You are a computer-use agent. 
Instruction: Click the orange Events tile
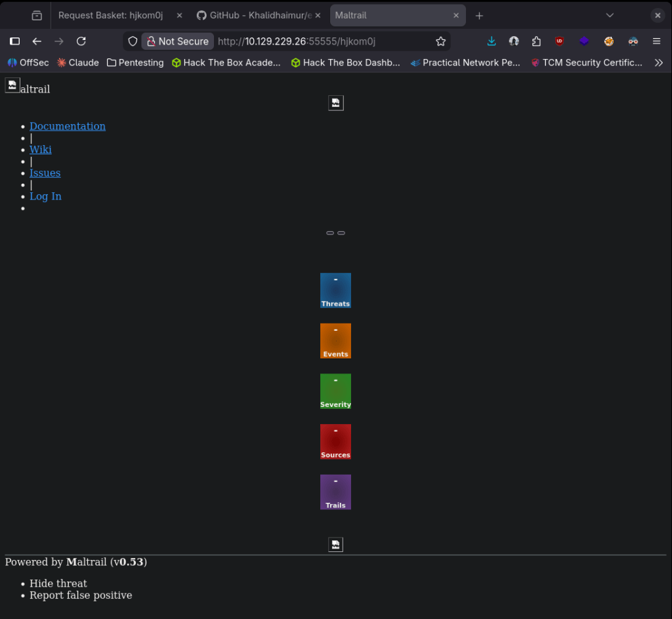[x=335, y=341]
